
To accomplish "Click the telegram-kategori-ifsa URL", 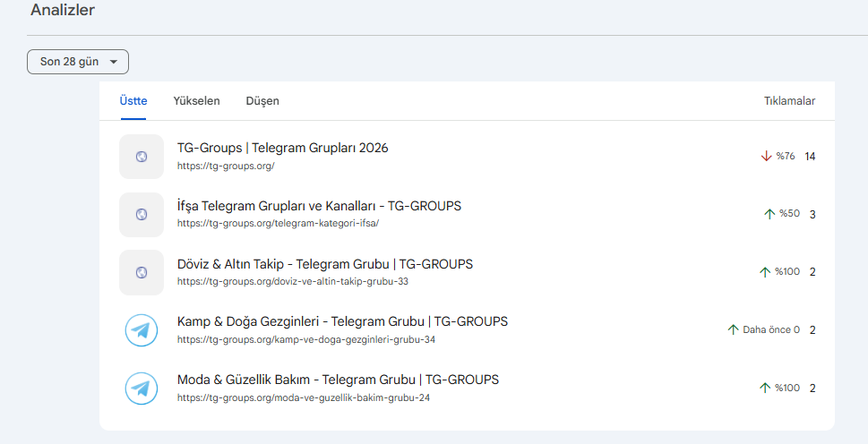I will [x=278, y=224].
